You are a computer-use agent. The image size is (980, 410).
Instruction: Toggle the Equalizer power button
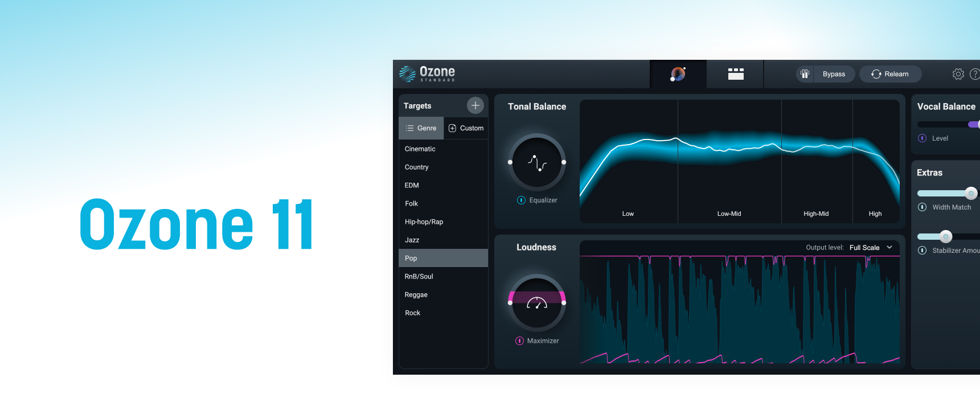[521, 200]
